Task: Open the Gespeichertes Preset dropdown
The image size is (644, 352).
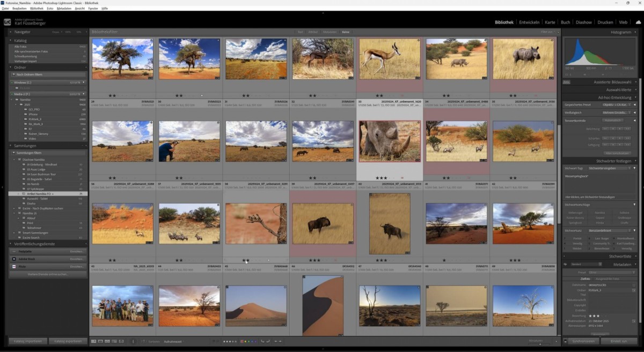Action: pyautogui.click(x=616, y=105)
